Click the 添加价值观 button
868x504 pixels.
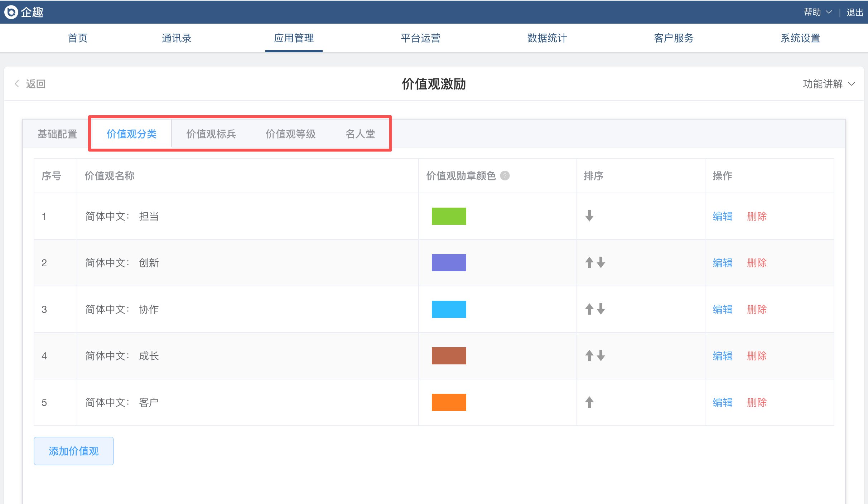click(74, 451)
